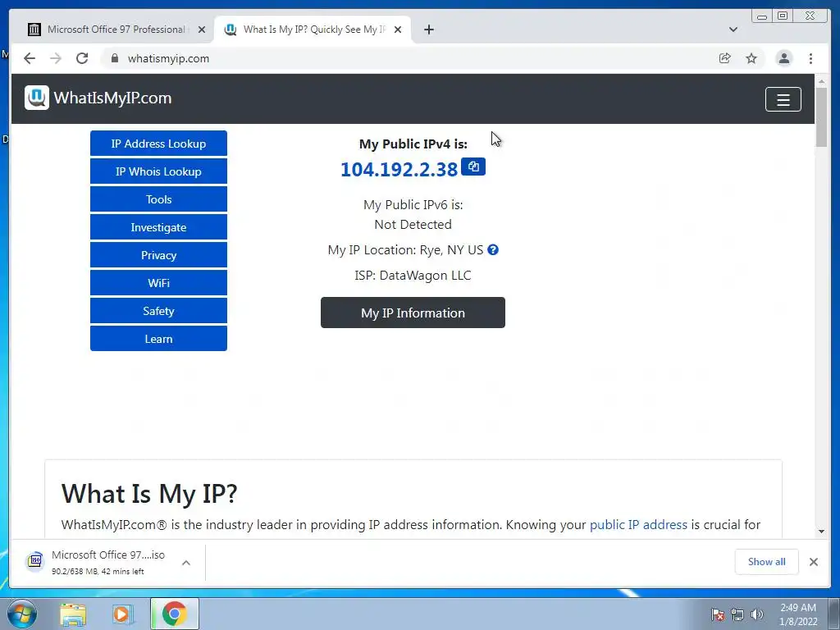
Task: Open Windows Explorer from taskbar
Action: [x=73, y=614]
